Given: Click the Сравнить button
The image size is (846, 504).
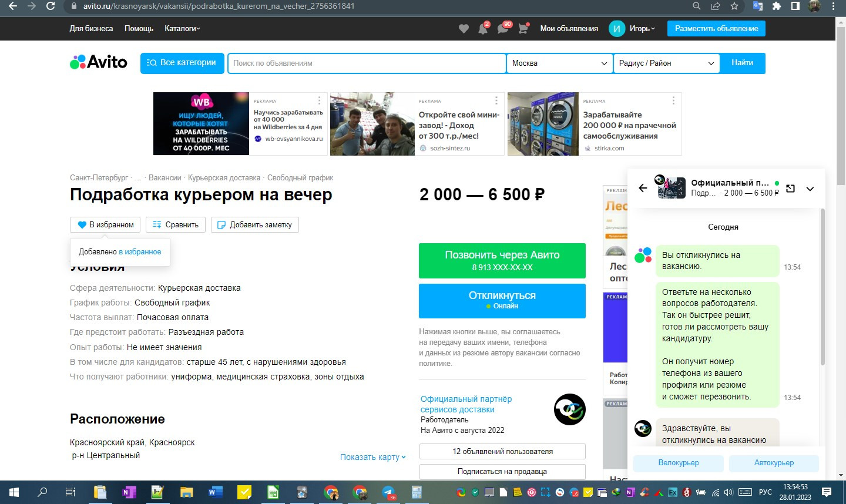Looking at the screenshot, I should click(175, 224).
